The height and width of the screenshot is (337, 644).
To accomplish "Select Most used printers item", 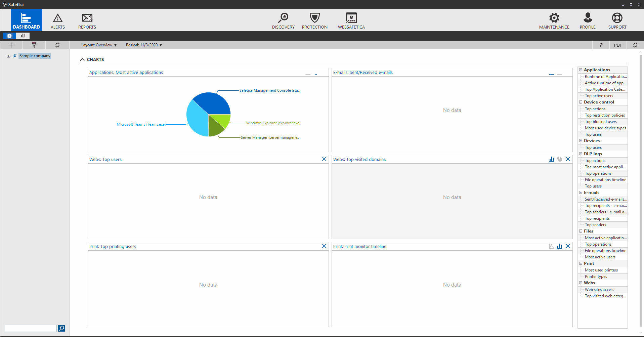I will click(x=601, y=270).
